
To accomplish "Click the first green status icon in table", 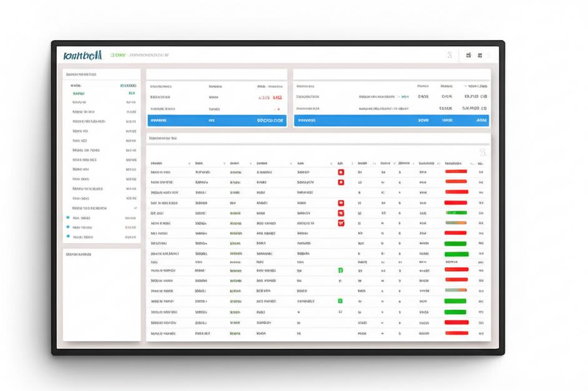I will (340, 270).
